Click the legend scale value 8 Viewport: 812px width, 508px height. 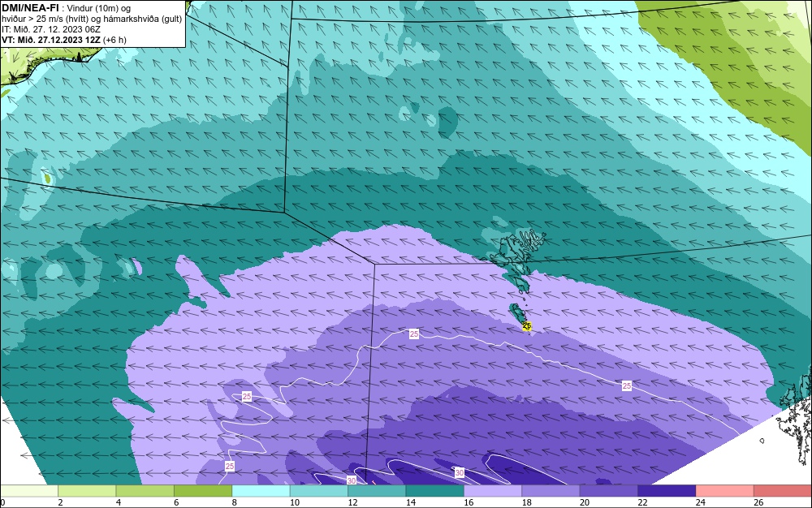[235, 502]
